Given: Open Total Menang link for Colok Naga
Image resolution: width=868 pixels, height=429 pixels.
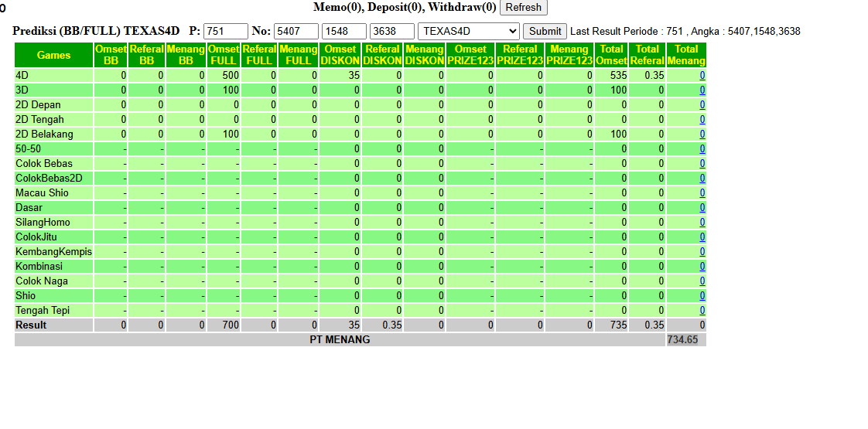Looking at the screenshot, I should (x=702, y=281).
